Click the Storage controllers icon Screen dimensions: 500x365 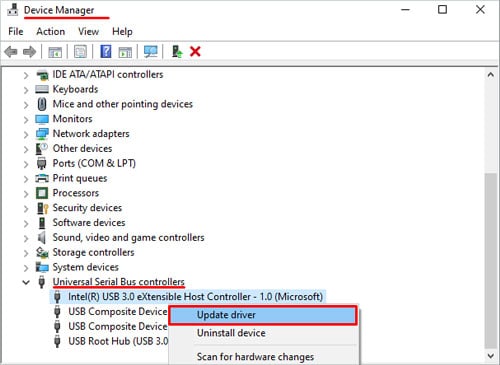point(42,253)
